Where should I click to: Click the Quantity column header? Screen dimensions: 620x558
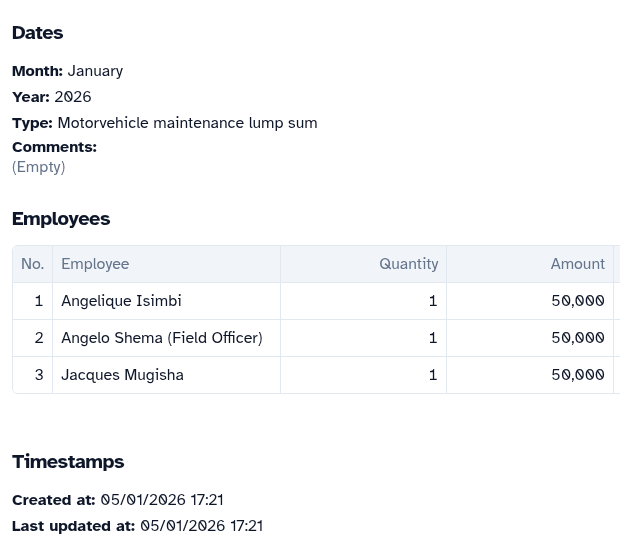pos(408,264)
